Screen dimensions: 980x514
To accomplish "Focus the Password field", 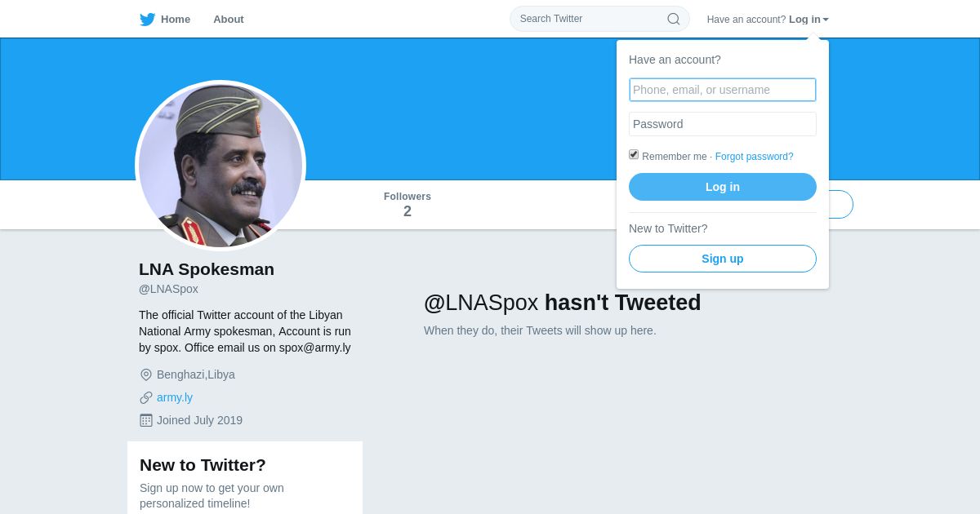I will point(723,124).
